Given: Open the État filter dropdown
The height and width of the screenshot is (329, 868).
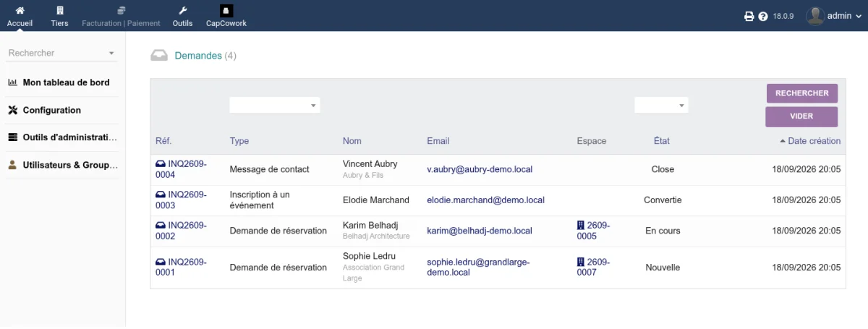Looking at the screenshot, I should 661,106.
